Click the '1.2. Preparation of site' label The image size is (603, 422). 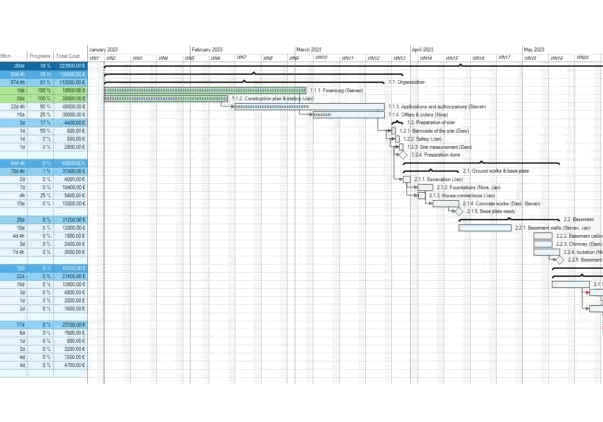(x=431, y=122)
